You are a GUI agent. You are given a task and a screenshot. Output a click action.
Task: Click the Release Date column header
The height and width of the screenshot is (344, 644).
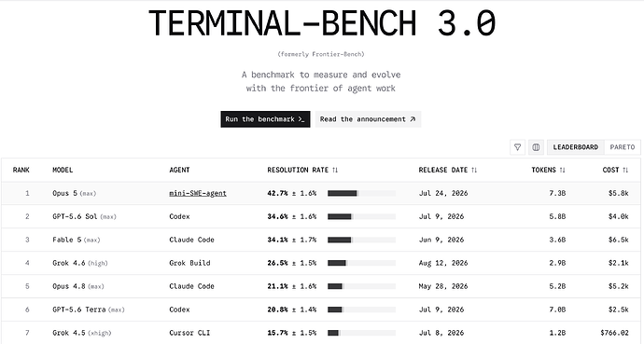448,170
